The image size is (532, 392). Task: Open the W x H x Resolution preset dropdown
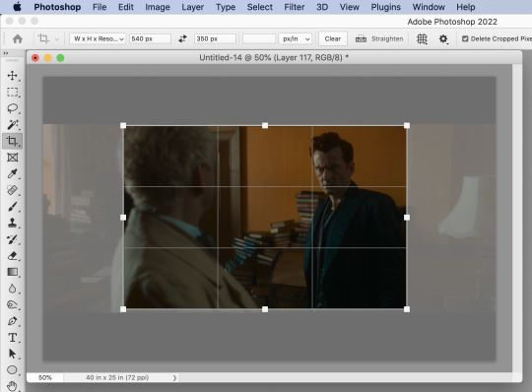(x=98, y=39)
